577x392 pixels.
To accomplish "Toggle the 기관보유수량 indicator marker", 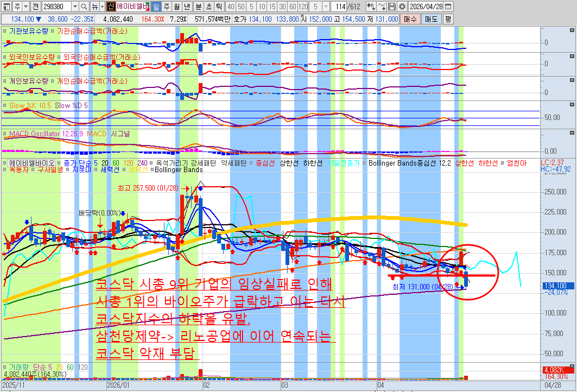I will 5,31.
